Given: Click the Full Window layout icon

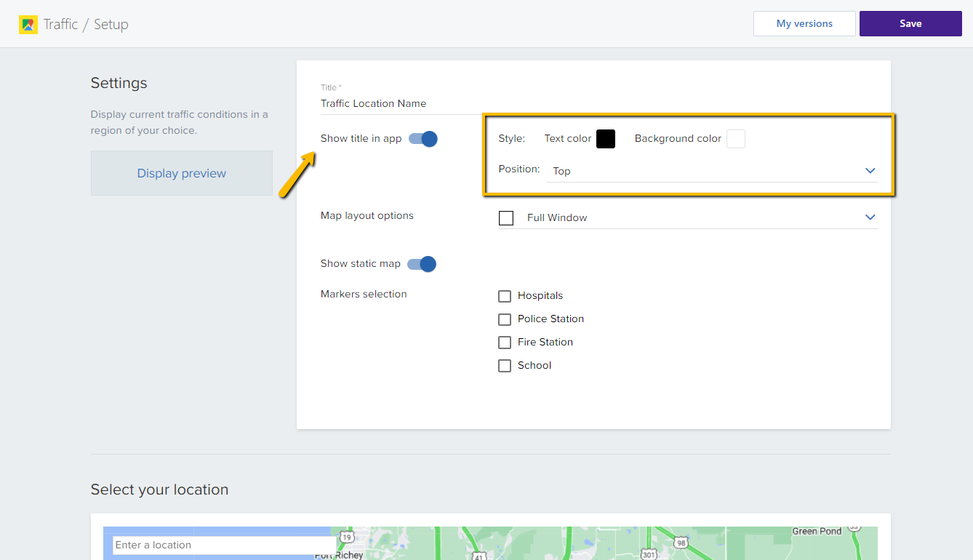Looking at the screenshot, I should [506, 218].
